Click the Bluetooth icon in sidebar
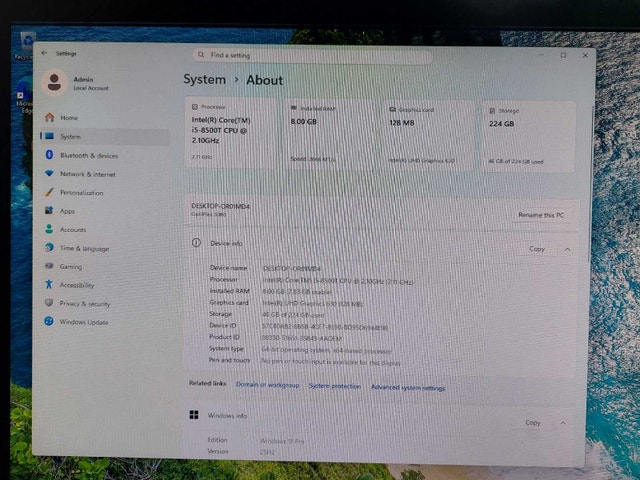This screenshot has width=640, height=480. click(49, 155)
